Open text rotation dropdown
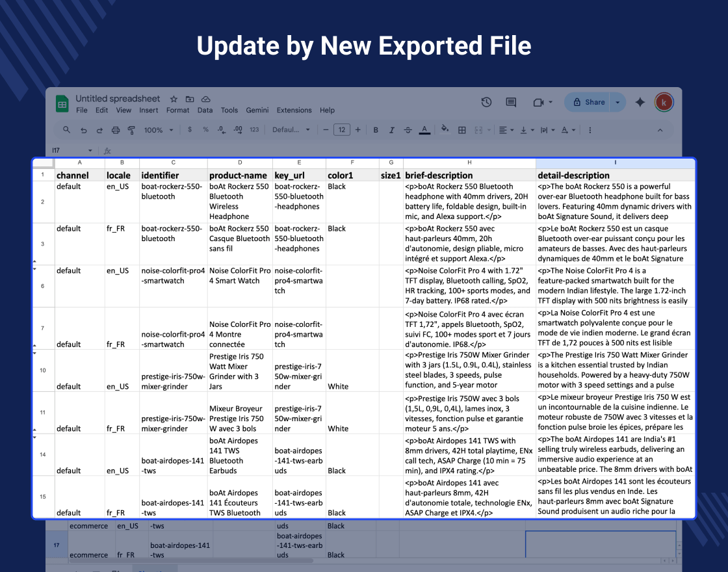Screen dimensions: 728x572 tap(568, 131)
